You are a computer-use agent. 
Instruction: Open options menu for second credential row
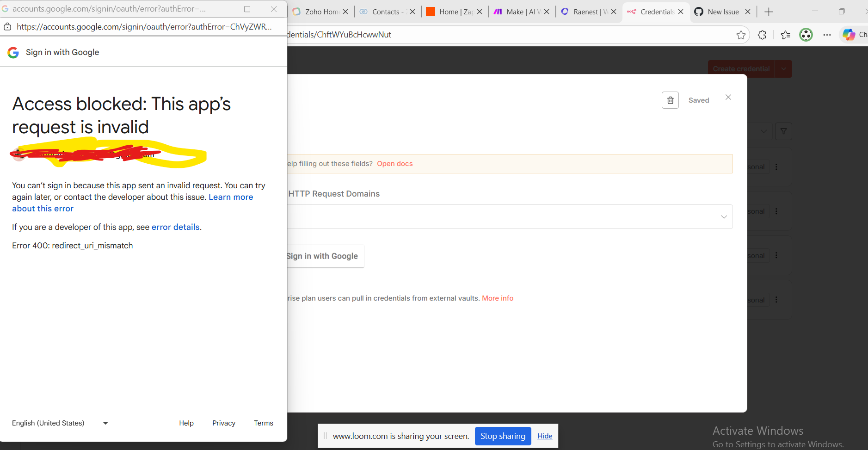[x=776, y=211]
